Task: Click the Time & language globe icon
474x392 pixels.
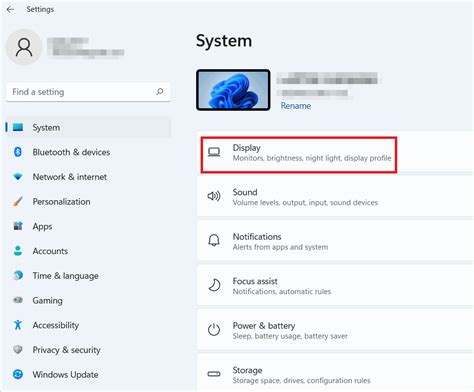Action: (x=18, y=275)
